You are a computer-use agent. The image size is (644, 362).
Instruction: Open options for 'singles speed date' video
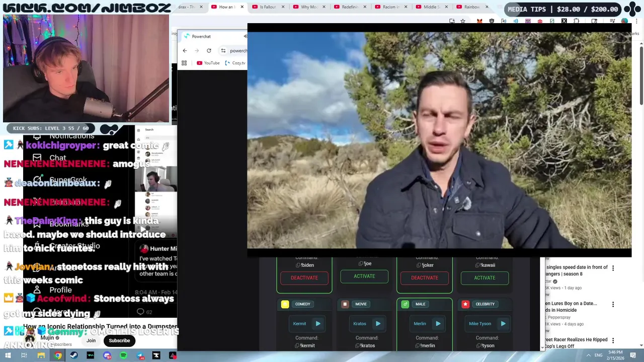coord(613,268)
